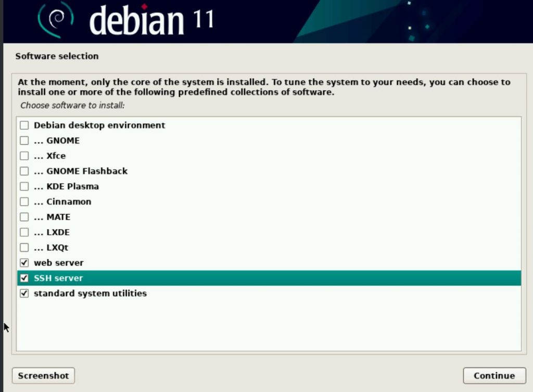Image resolution: width=533 pixels, height=392 pixels.
Task: Check the GNOME desktop option
Action: [23, 140]
